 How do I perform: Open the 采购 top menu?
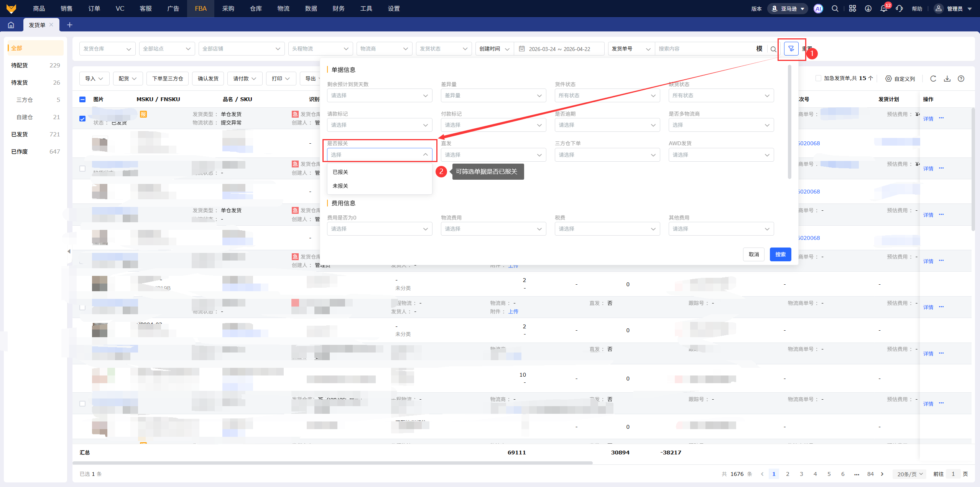point(228,8)
